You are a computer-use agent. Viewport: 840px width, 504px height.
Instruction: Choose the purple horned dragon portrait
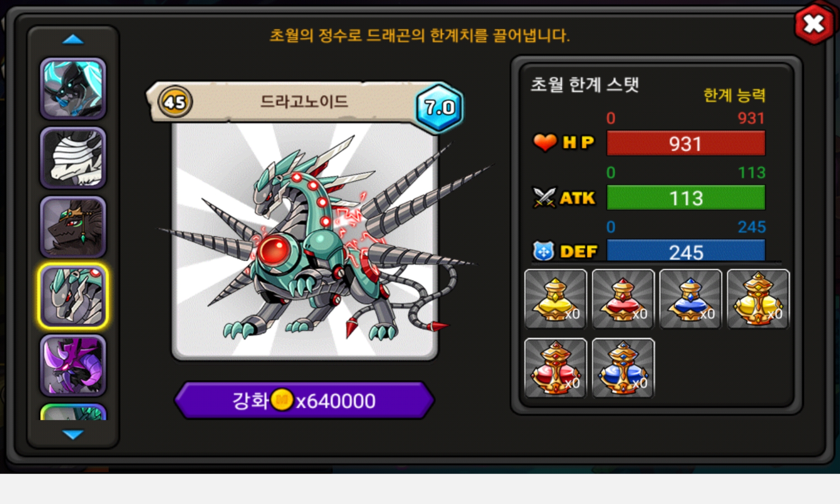[x=73, y=365]
